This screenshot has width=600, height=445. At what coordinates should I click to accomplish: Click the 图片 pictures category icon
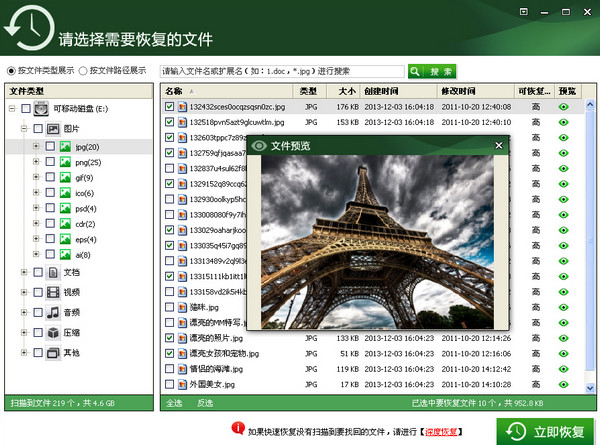(x=53, y=129)
